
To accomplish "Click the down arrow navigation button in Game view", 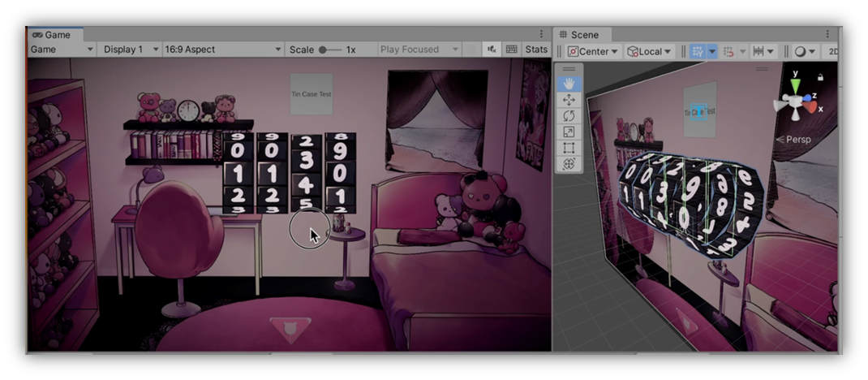I will [290, 330].
